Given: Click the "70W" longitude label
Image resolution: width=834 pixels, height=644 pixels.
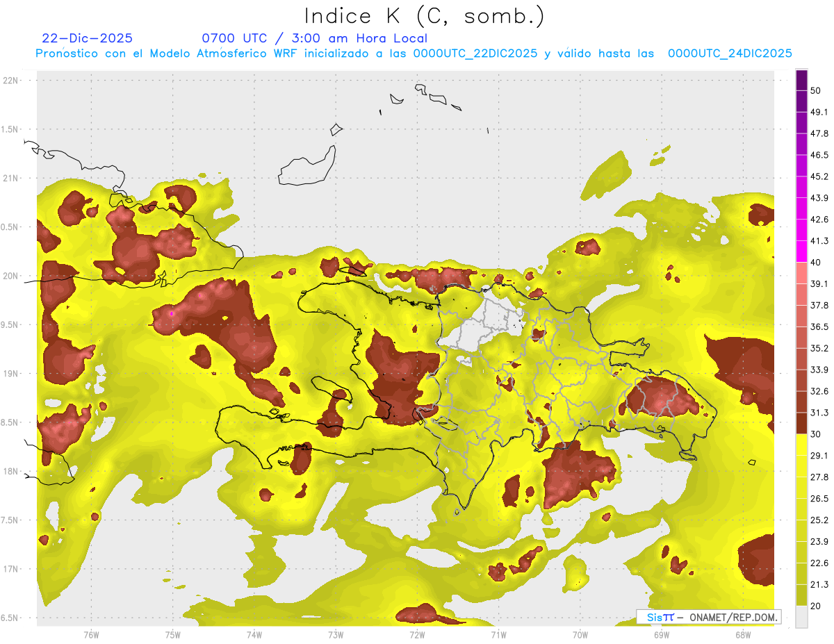Looking at the screenshot, I should coord(580,635).
